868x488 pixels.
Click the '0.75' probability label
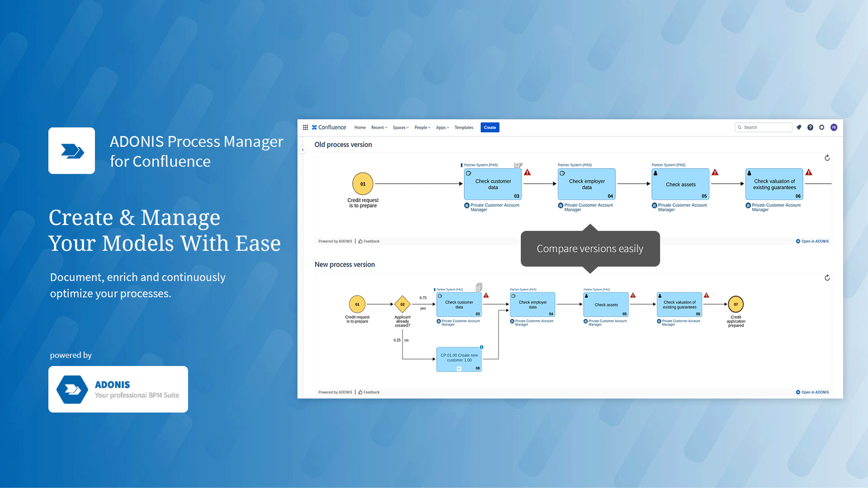coord(423,298)
